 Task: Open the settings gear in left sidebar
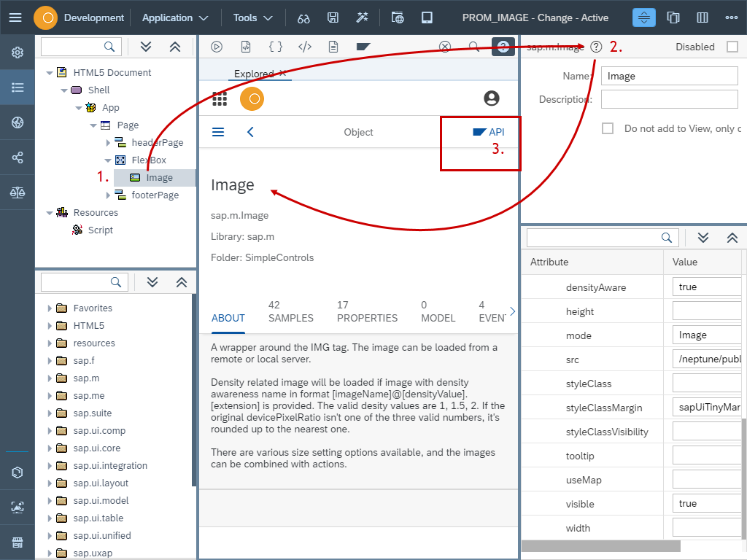pos(18,52)
